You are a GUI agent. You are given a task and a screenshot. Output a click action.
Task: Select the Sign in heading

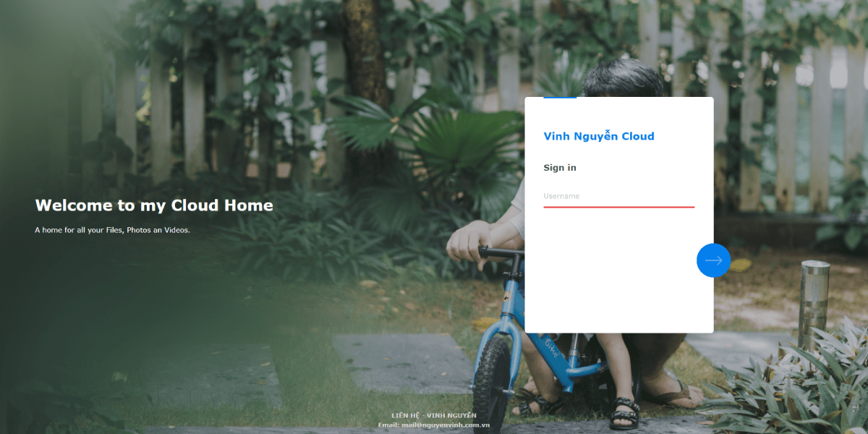click(x=560, y=168)
